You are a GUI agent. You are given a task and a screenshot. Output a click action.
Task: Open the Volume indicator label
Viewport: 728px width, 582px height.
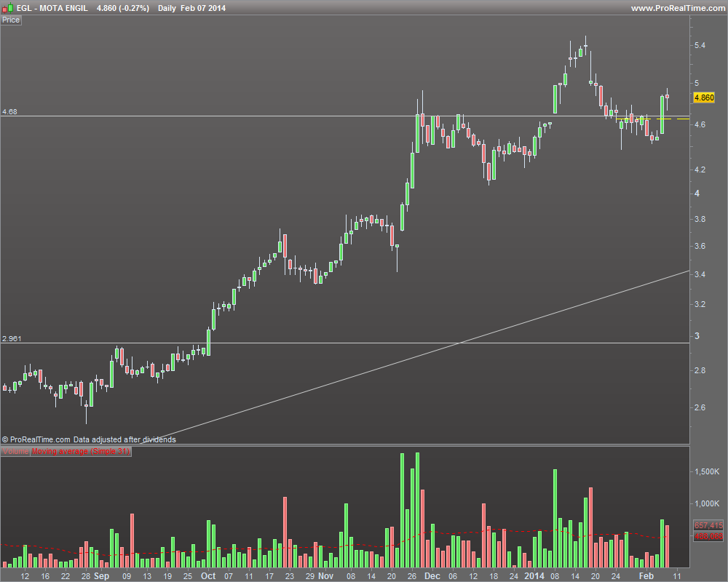pos(15,451)
